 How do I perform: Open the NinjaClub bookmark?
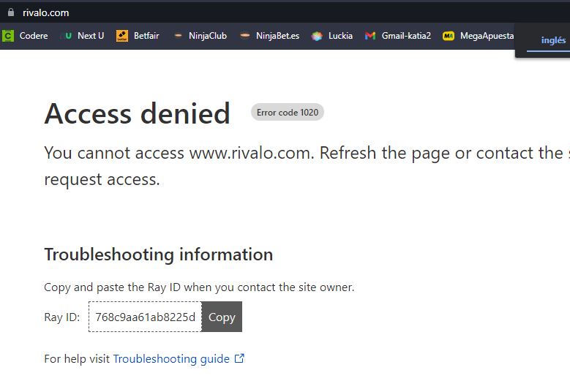click(200, 36)
